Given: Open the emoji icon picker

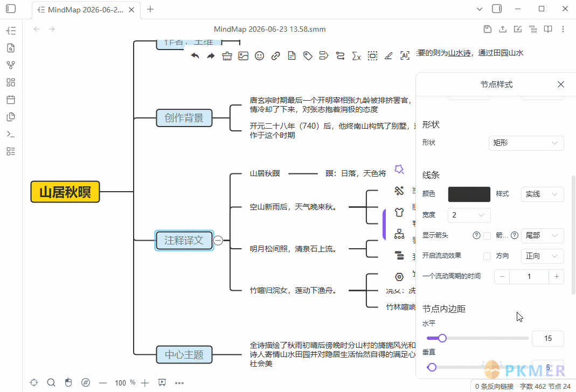Looking at the screenshot, I should [259, 56].
